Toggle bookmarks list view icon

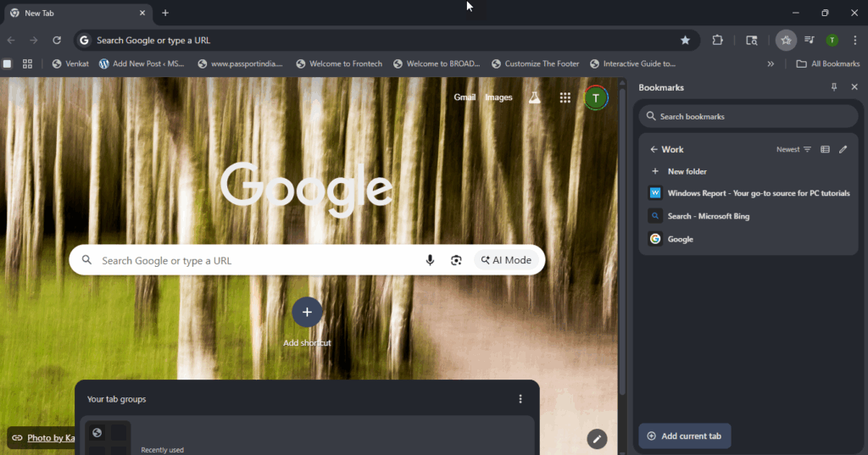pyautogui.click(x=825, y=149)
